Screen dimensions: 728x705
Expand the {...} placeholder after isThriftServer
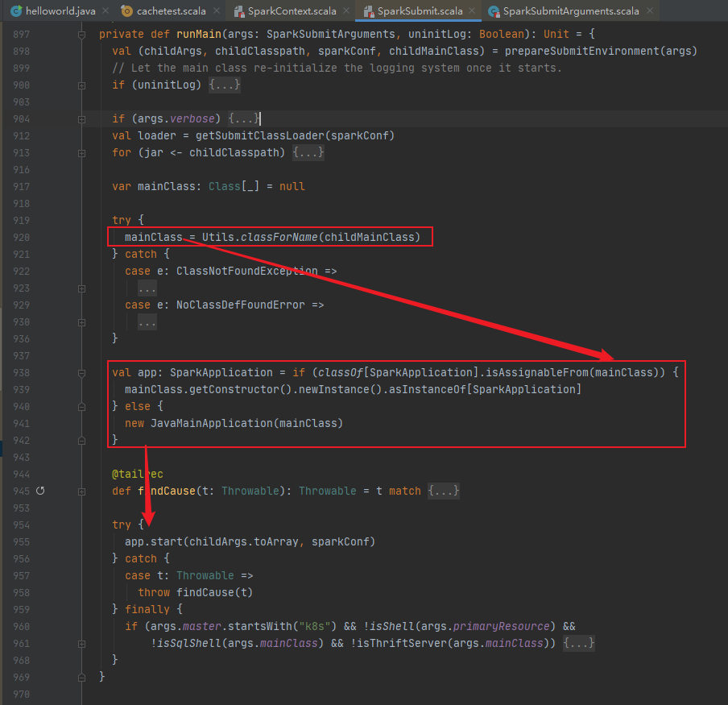click(x=578, y=643)
